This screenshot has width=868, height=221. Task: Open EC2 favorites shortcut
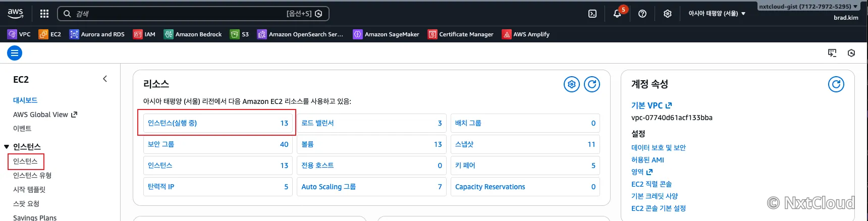(x=50, y=34)
